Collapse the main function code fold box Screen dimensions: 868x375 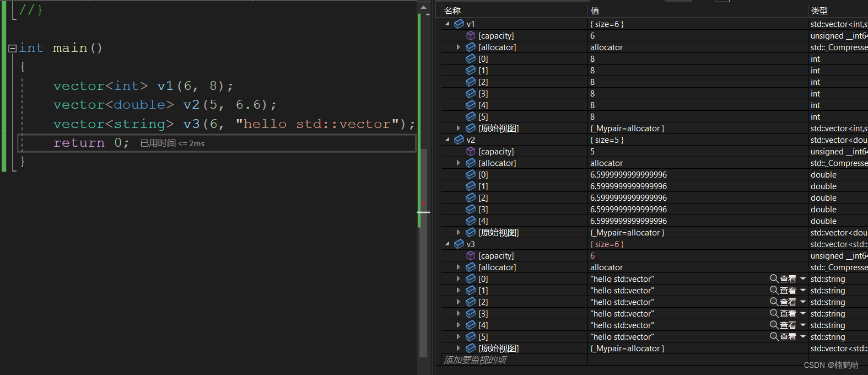click(x=12, y=49)
